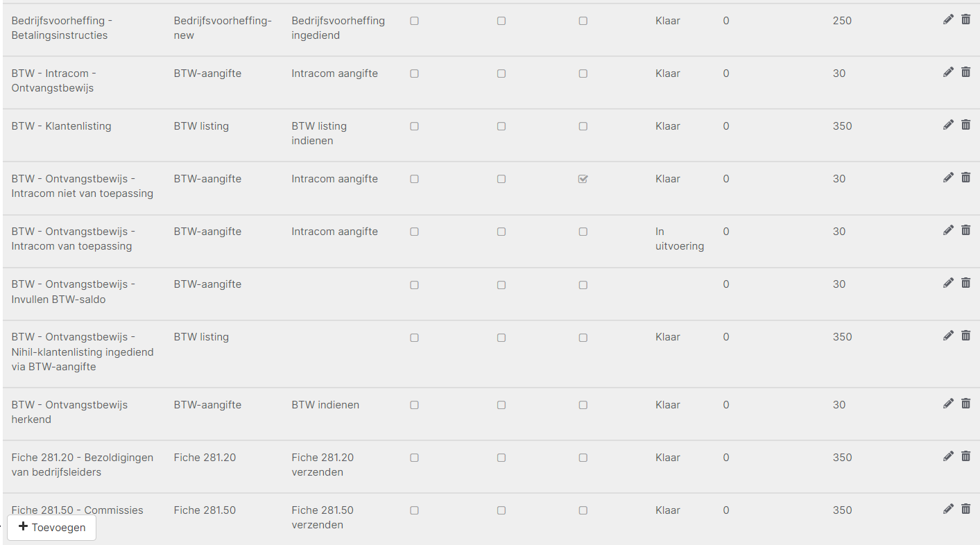Click the Toevoegen button
This screenshot has width=980, height=545.
pos(52,527)
